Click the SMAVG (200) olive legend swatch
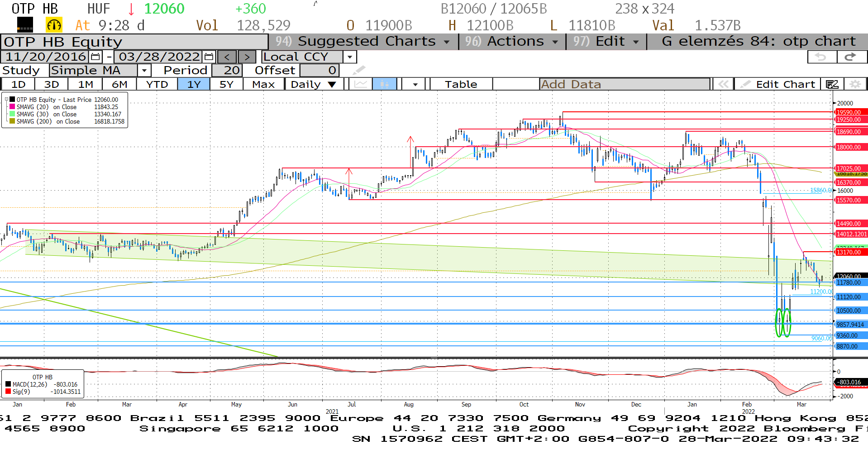The width and height of the screenshot is (868, 464). tap(12, 121)
